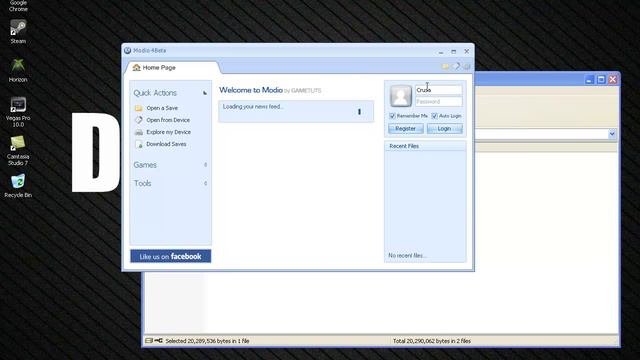Toggle the Auto Login checkbox
The width and height of the screenshot is (640, 360).
pyautogui.click(x=434, y=116)
